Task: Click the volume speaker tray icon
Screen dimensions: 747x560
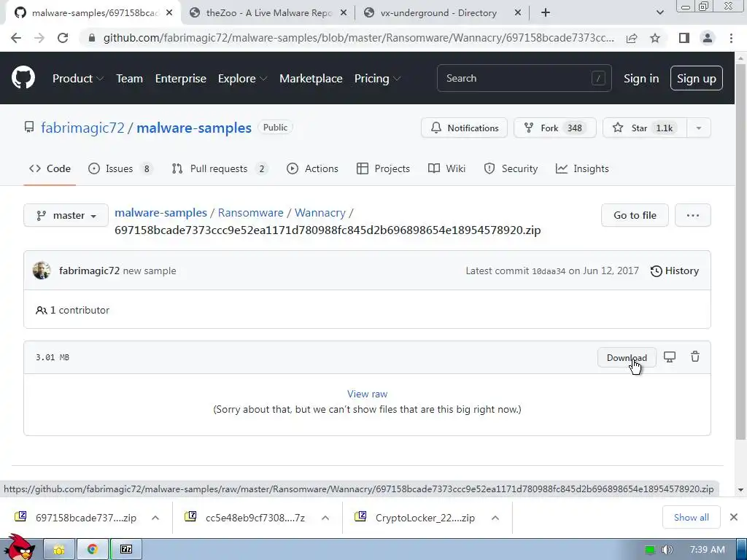Action: tap(667, 550)
